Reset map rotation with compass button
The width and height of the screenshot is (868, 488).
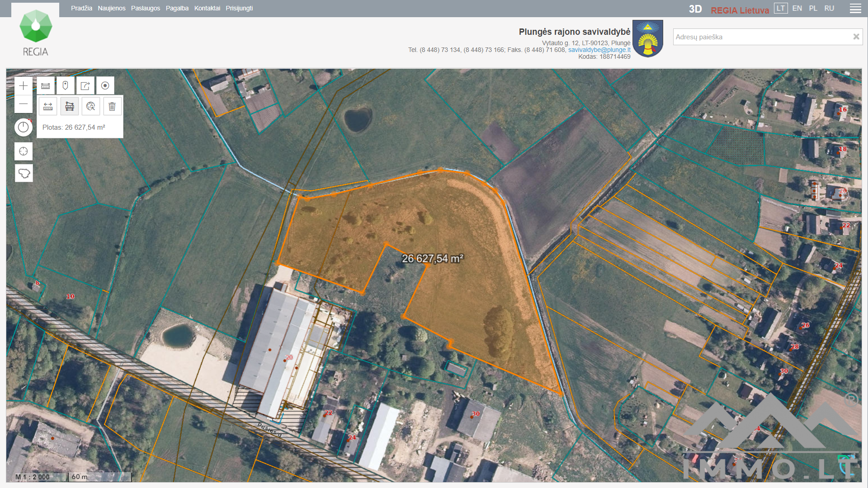pos(24,127)
